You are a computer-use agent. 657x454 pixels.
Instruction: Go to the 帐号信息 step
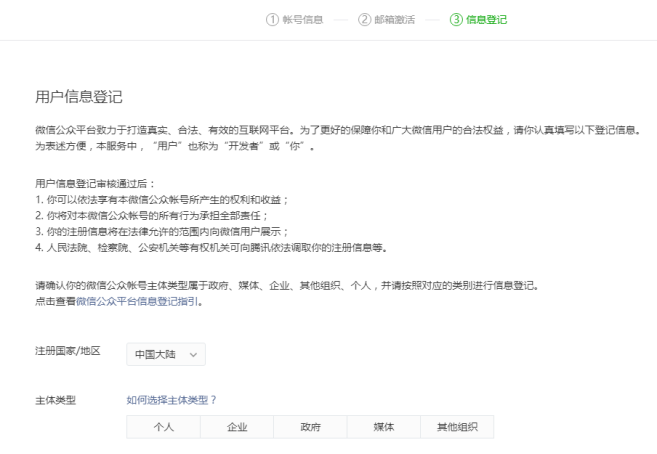point(301,20)
